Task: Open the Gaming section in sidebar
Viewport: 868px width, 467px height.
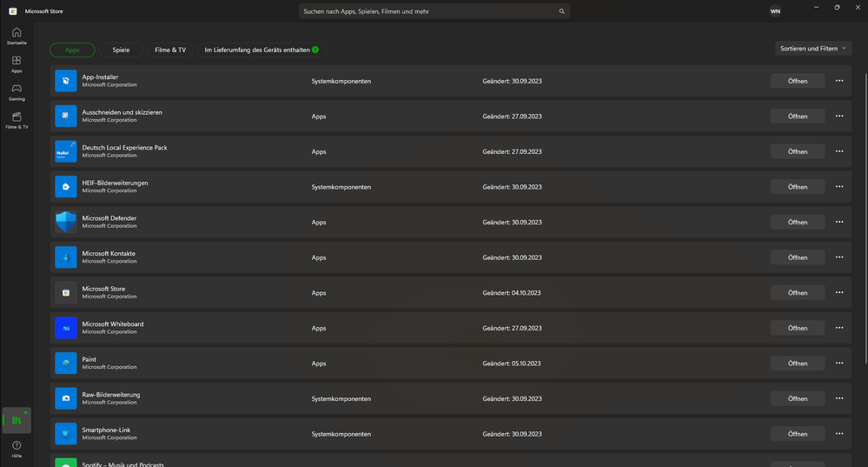Action: click(x=17, y=92)
